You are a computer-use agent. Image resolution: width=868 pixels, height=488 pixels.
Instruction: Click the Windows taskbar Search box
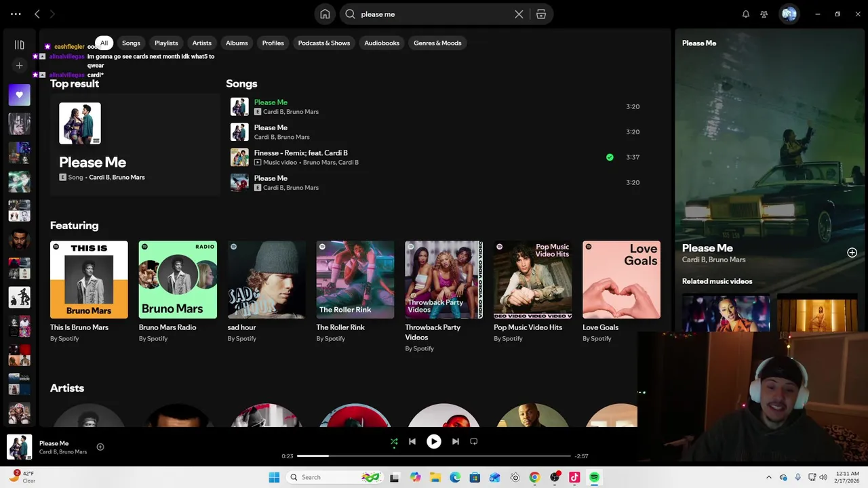(334, 477)
